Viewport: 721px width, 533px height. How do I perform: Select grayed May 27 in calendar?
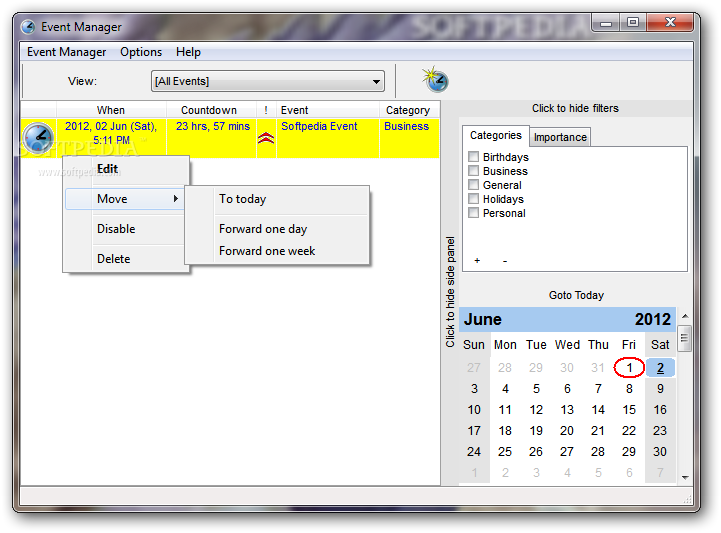coord(474,368)
